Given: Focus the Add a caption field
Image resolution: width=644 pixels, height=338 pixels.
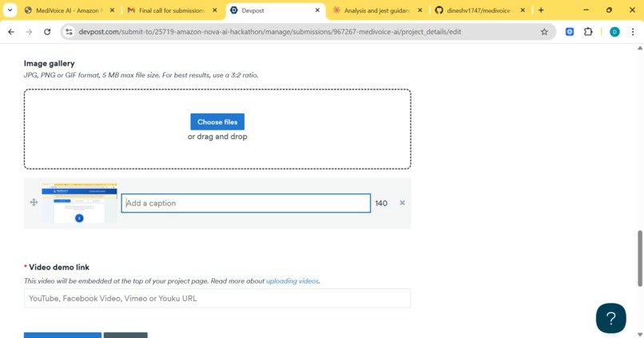Looking at the screenshot, I should [x=245, y=203].
